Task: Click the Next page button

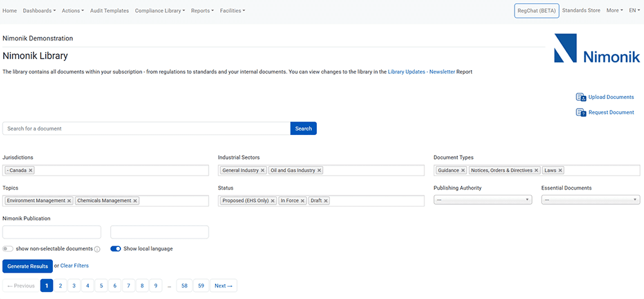Action: point(223,286)
